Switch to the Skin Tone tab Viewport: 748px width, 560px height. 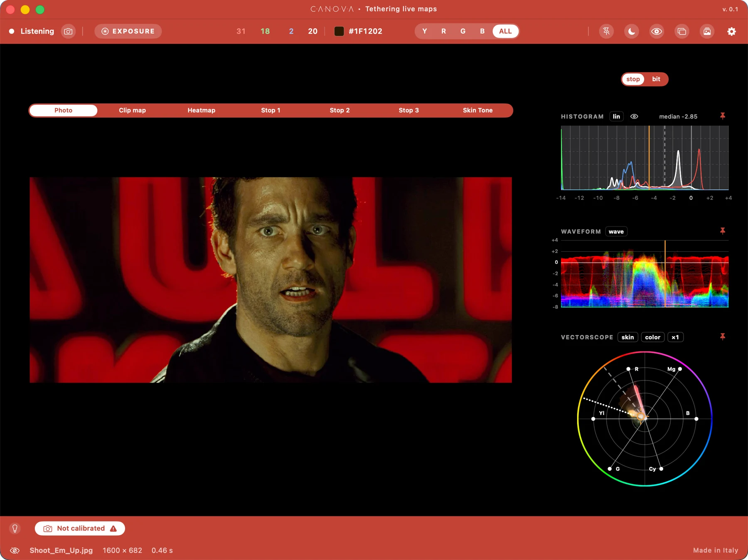pyautogui.click(x=477, y=110)
